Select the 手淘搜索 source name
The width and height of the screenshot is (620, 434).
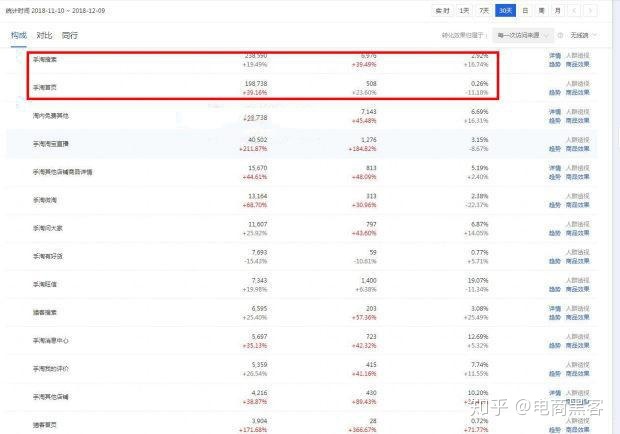(45, 60)
